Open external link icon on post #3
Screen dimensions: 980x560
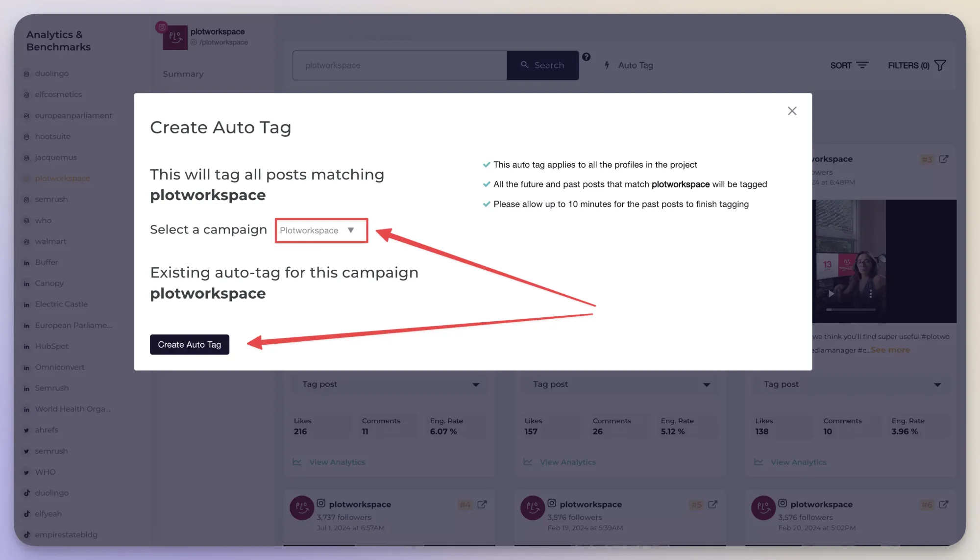944,159
